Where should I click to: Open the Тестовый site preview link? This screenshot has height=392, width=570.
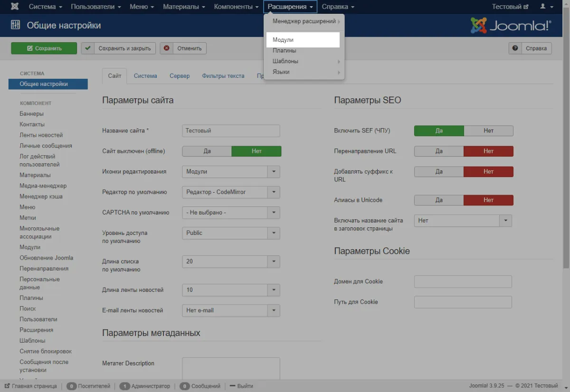tap(510, 7)
